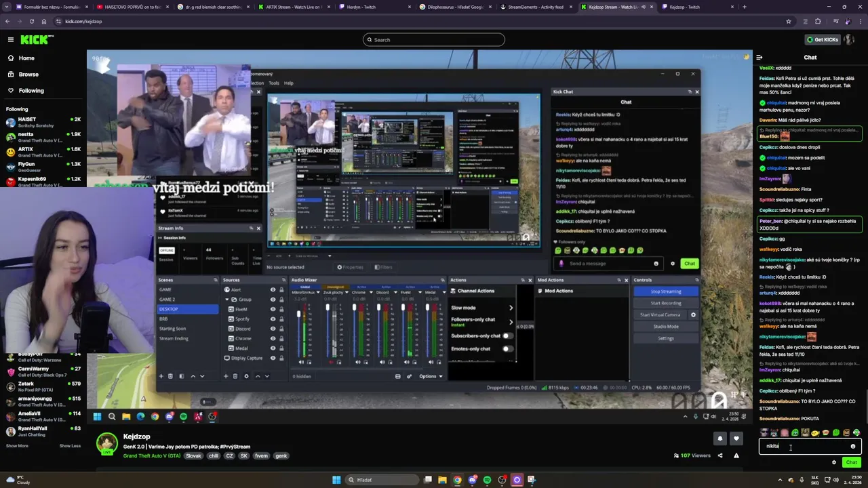868x488 pixels.
Task: Open source properties gear in OBS Sources
Action: 246,376
